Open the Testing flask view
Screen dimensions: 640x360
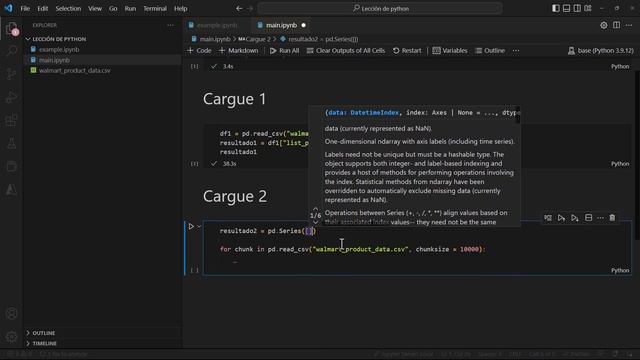coord(11,143)
